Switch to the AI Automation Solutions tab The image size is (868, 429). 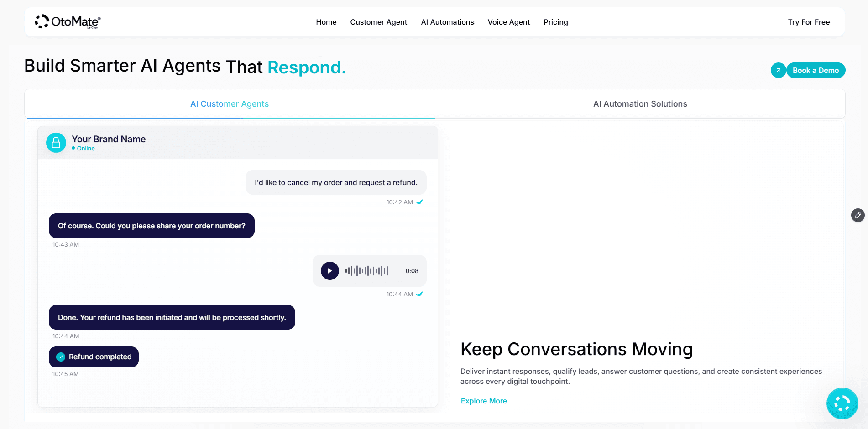tap(640, 104)
